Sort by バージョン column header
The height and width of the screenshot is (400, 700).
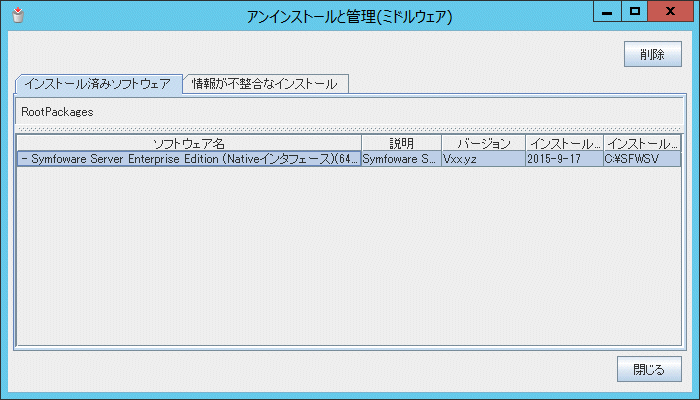tap(483, 143)
